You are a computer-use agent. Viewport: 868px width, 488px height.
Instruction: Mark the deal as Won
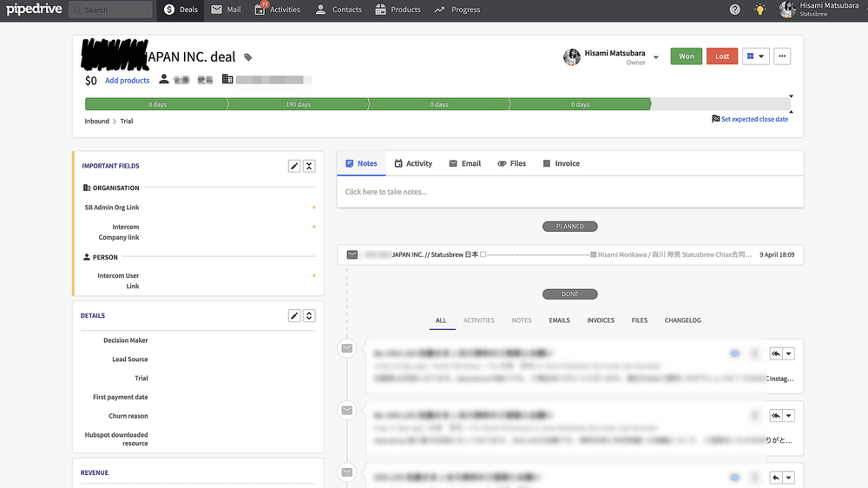coord(686,56)
